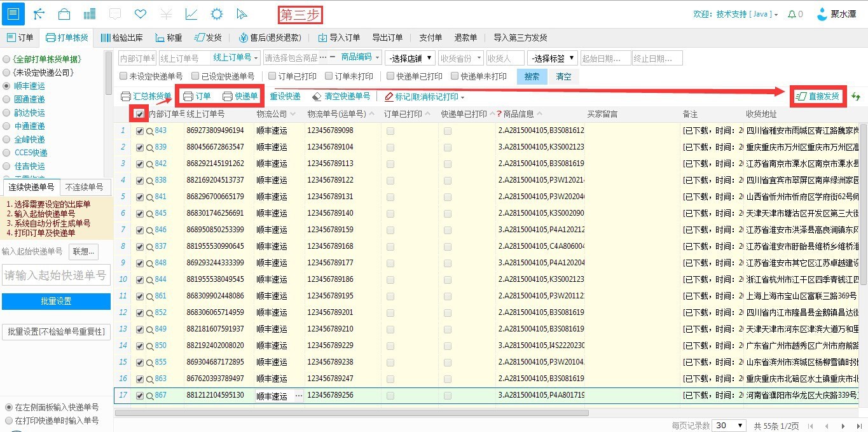
Task: Click the heart icon in top bar
Action: [x=141, y=14]
